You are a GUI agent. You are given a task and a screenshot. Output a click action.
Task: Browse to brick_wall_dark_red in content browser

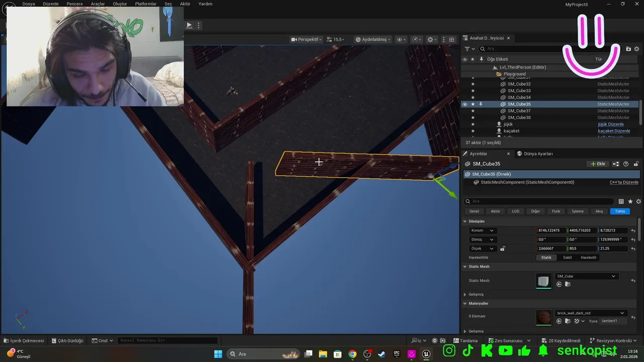568,321
